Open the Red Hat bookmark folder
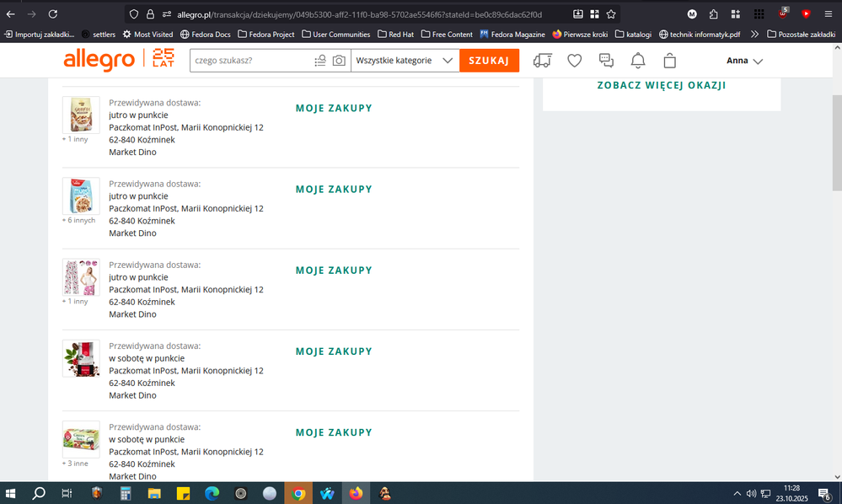Screen dimensions: 842x504 [394, 35]
